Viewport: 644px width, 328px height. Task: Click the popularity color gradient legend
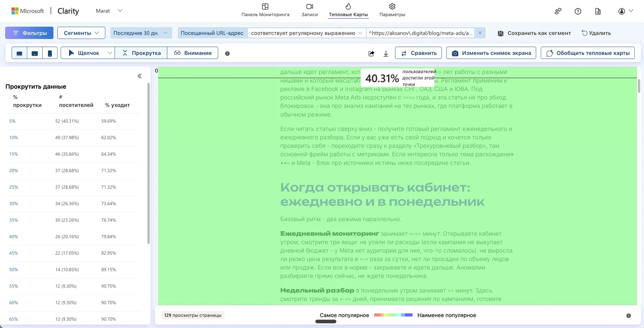pos(393,315)
